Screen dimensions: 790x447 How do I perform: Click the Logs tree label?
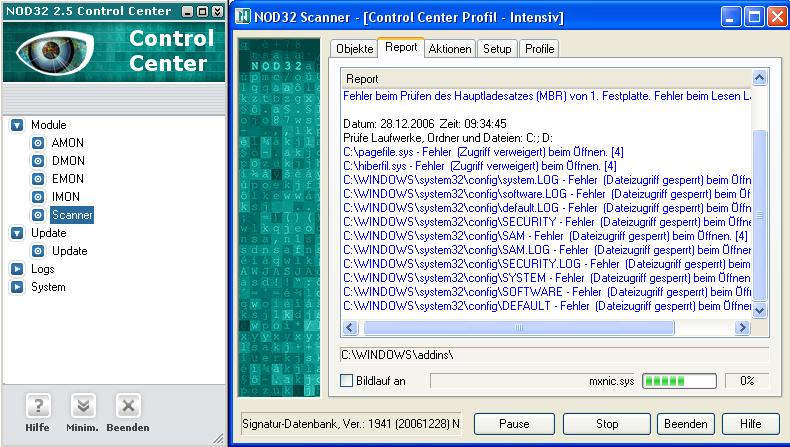pyautogui.click(x=42, y=269)
